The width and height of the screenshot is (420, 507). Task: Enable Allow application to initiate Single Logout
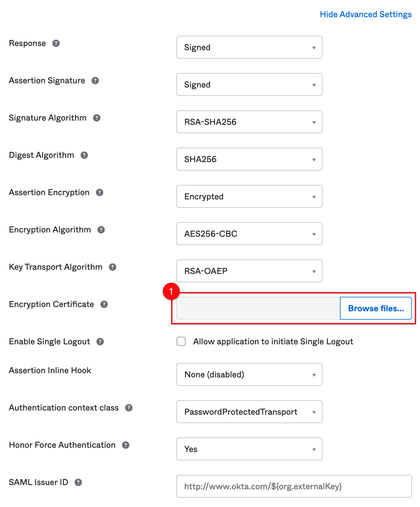tap(181, 342)
